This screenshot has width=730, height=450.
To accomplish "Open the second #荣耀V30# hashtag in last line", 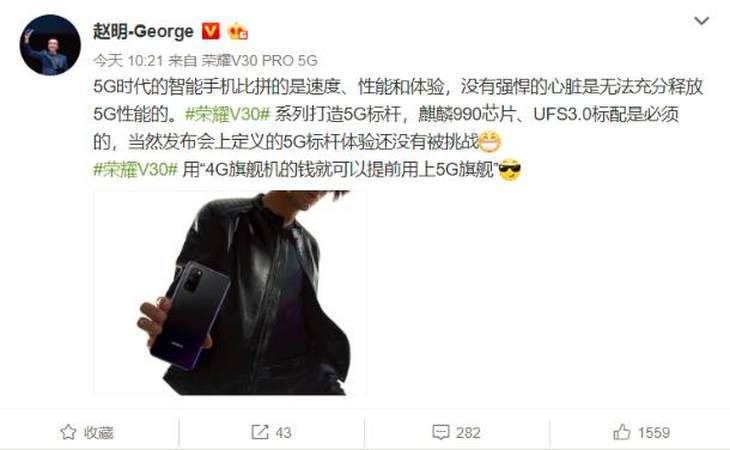I will click(x=135, y=170).
